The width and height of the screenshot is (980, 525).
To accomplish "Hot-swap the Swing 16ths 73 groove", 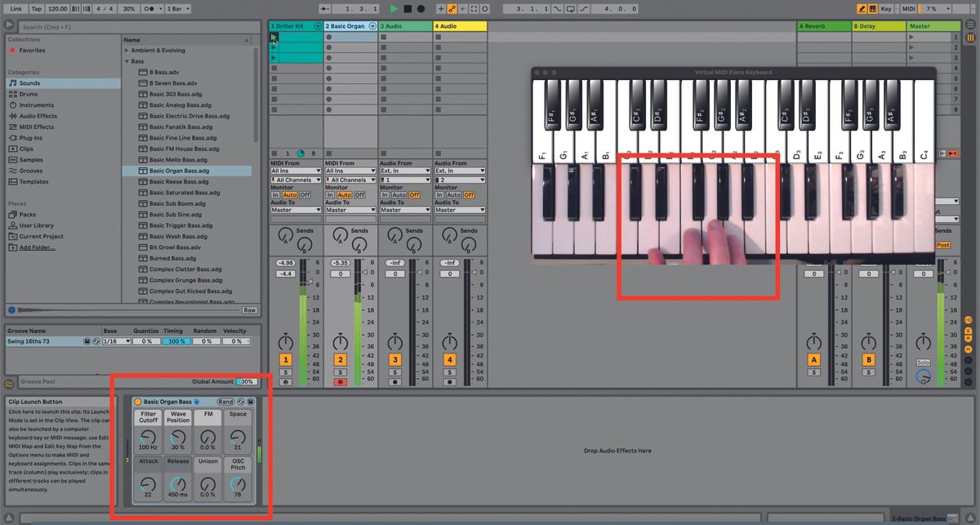I will pyautogui.click(x=95, y=341).
